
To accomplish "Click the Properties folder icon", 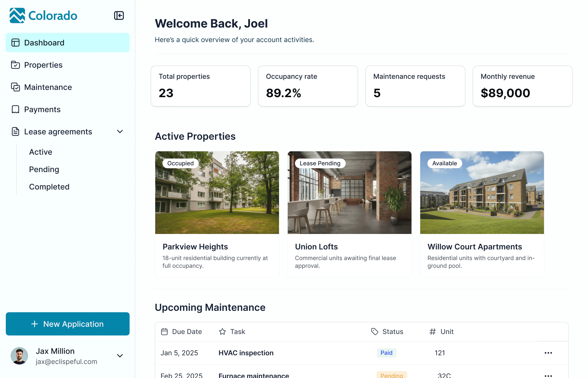I will click(x=15, y=65).
